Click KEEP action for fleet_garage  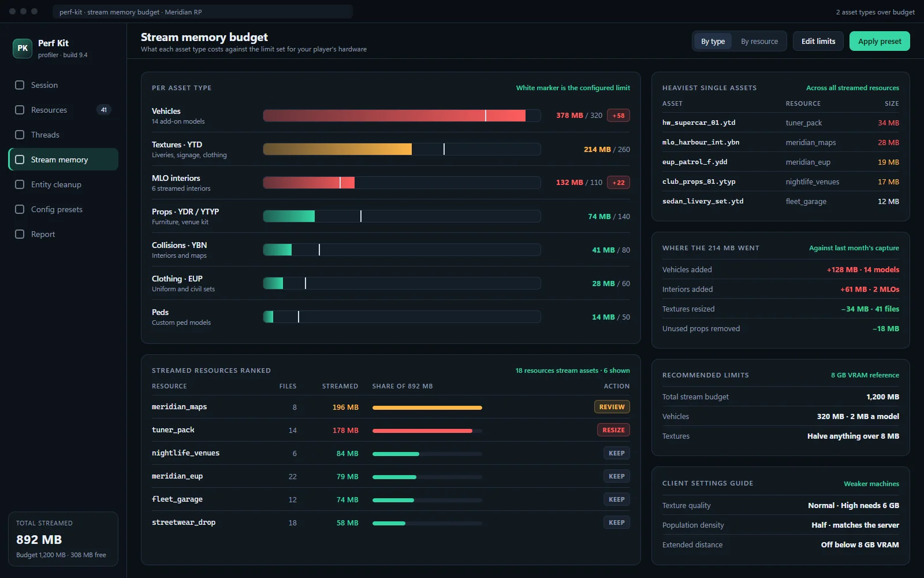coord(616,499)
